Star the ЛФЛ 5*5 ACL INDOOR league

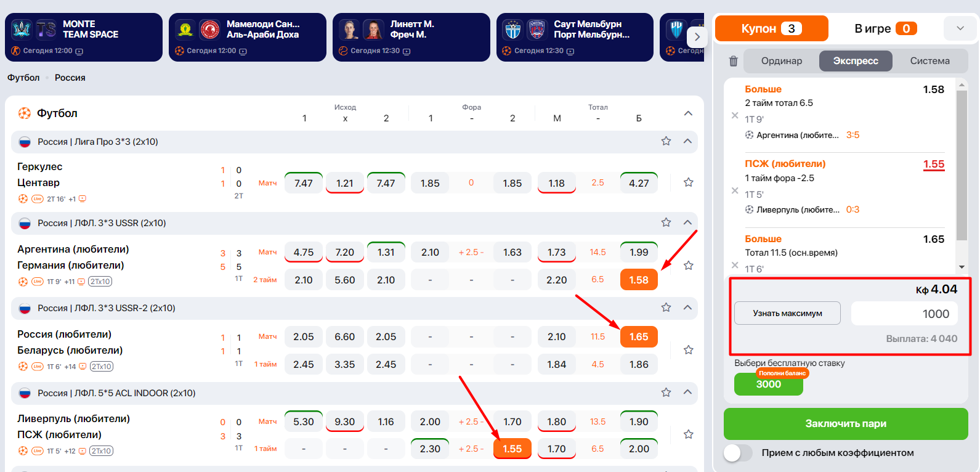tap(666, 393)
